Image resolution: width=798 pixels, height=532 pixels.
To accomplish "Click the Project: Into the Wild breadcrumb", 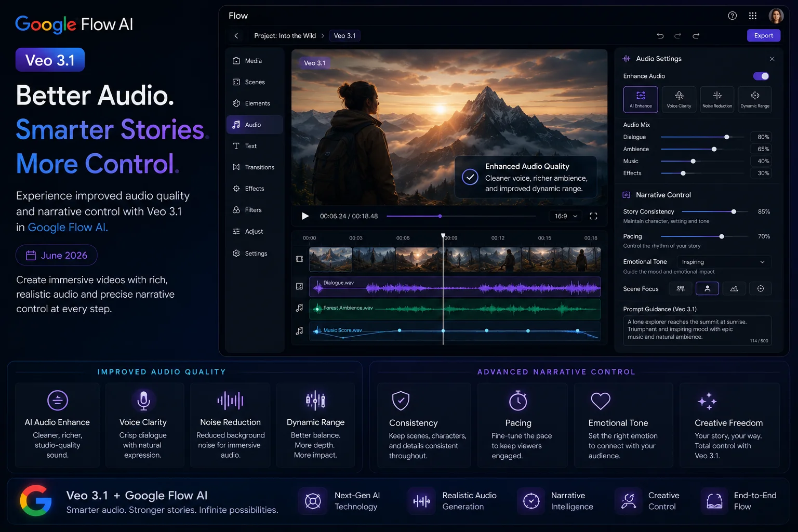I will (285, 36).
